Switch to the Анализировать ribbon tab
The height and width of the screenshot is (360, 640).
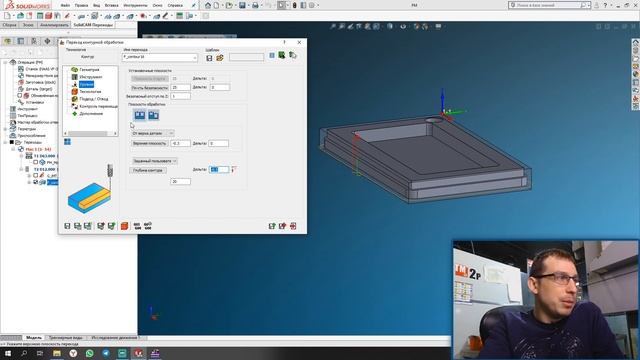tap(54, 25)
